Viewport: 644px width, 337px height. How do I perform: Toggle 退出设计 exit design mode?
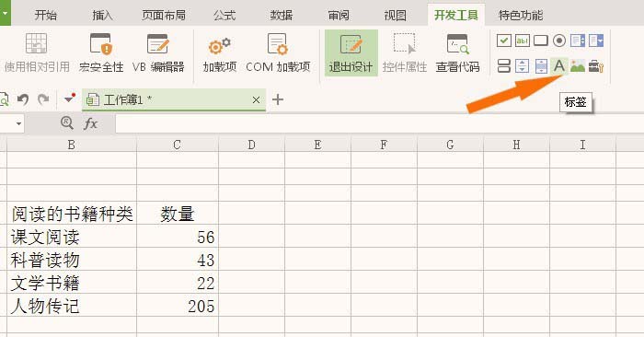pyautogui.click(x=351, y=52)
